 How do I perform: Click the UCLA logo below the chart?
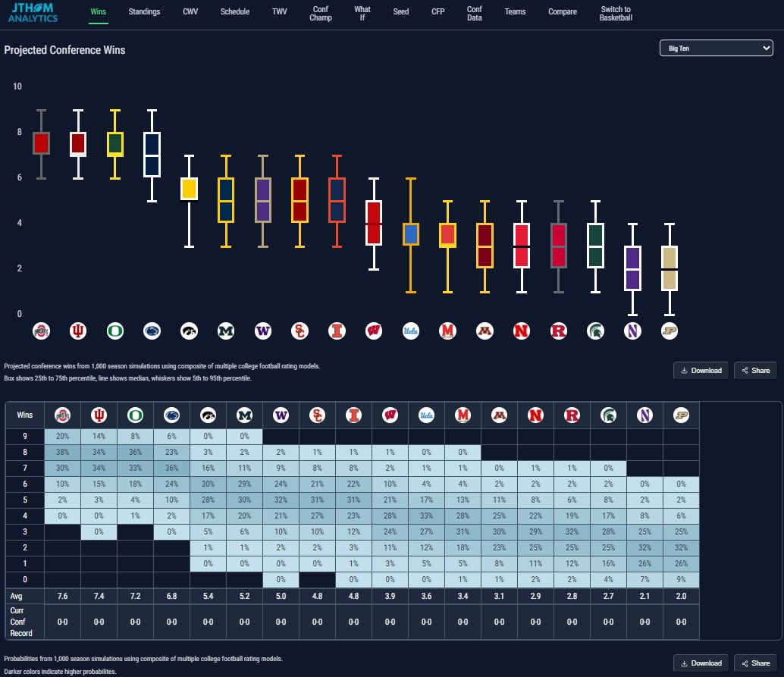click(x=411, y=331)
